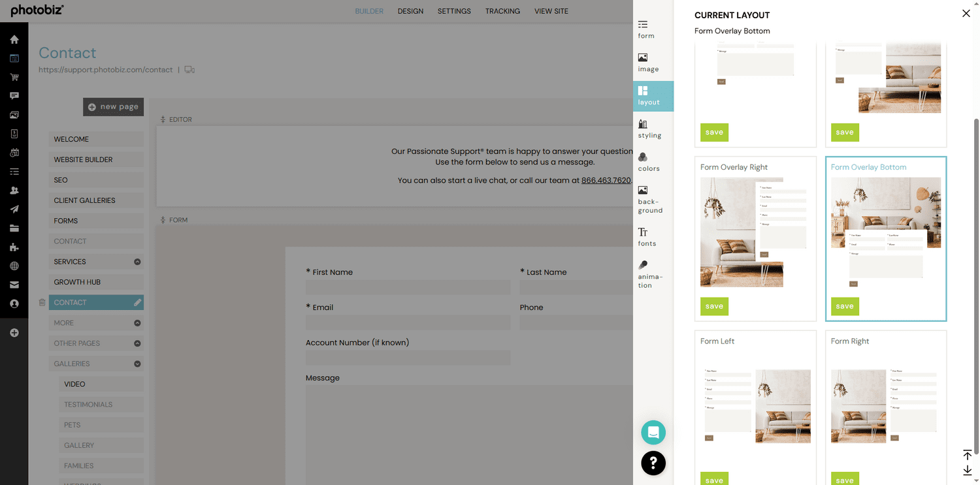Open the live chat bubble button

[653, 432]
